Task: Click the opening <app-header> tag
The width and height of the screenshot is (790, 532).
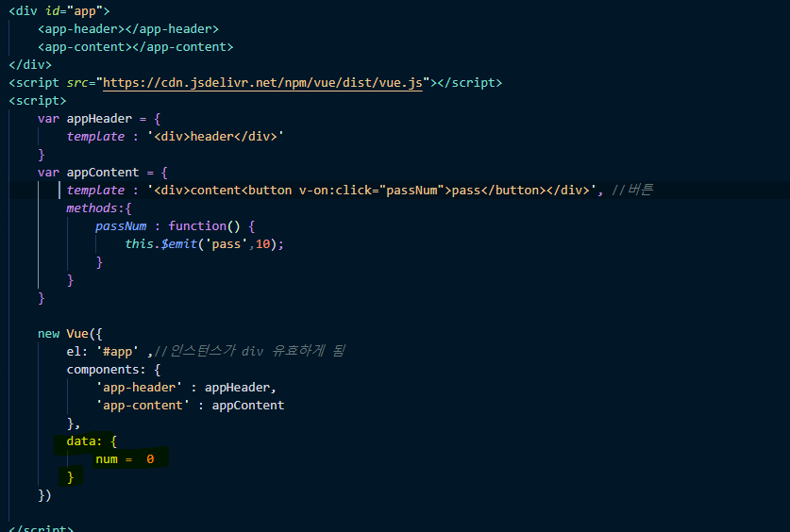Action: (x=80, y=29)
